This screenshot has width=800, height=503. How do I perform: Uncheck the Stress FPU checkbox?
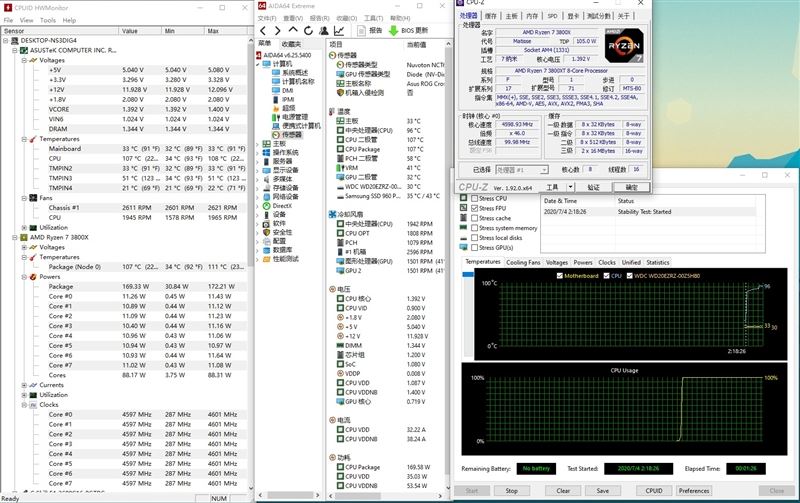[474, 208]
